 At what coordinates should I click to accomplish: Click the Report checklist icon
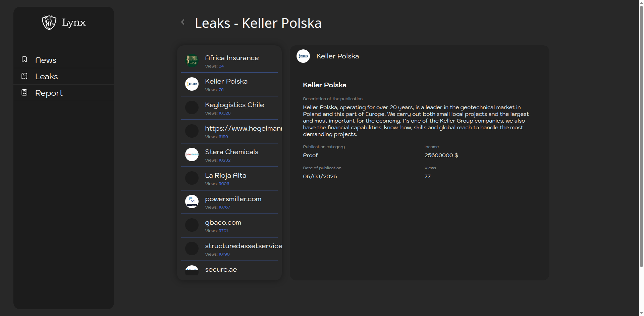(24, 92)
